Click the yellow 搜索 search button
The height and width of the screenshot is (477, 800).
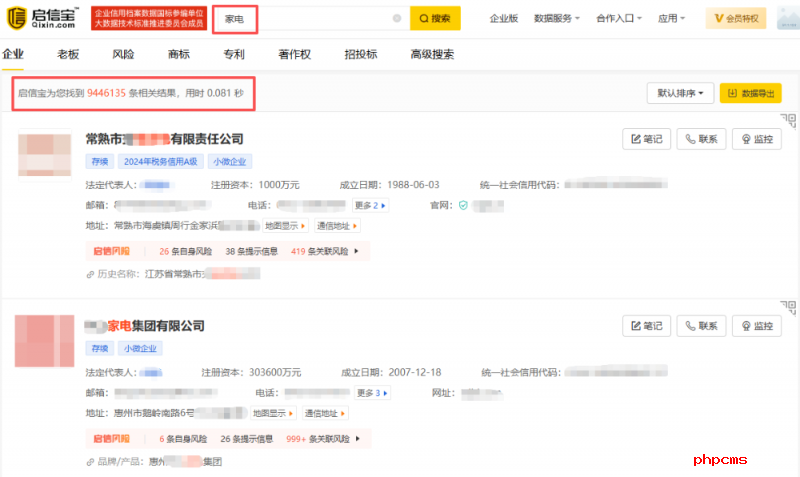tap(435, 18)
